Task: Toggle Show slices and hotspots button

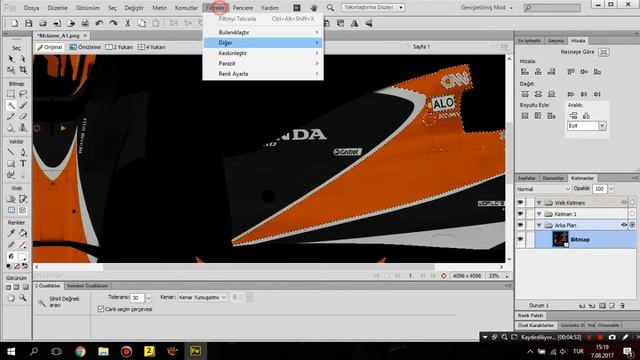Action: coord(23,210)
